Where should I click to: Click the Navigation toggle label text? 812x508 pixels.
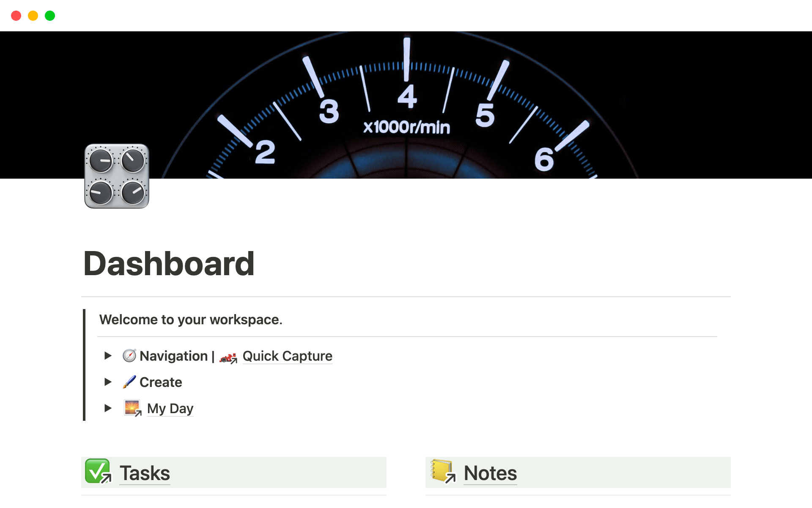pos(173,356)
